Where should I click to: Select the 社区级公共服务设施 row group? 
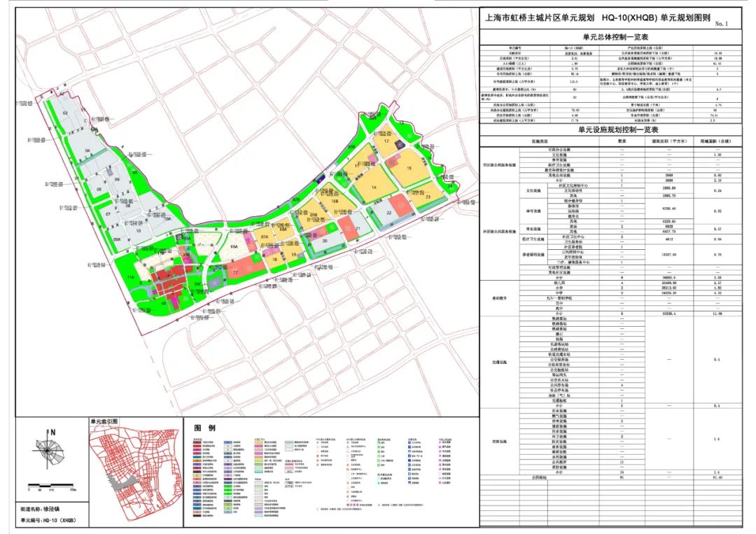pyautogui.click(x=500, y=232)
